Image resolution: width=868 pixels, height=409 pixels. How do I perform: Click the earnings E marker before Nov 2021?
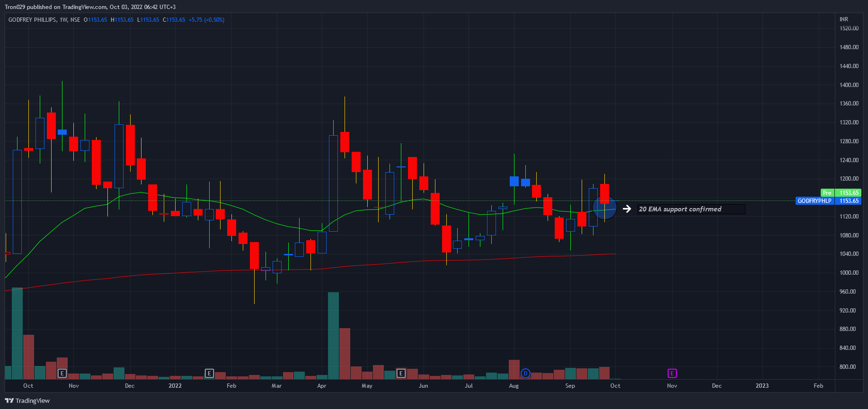pyautogui.click(x=62, y=374)
